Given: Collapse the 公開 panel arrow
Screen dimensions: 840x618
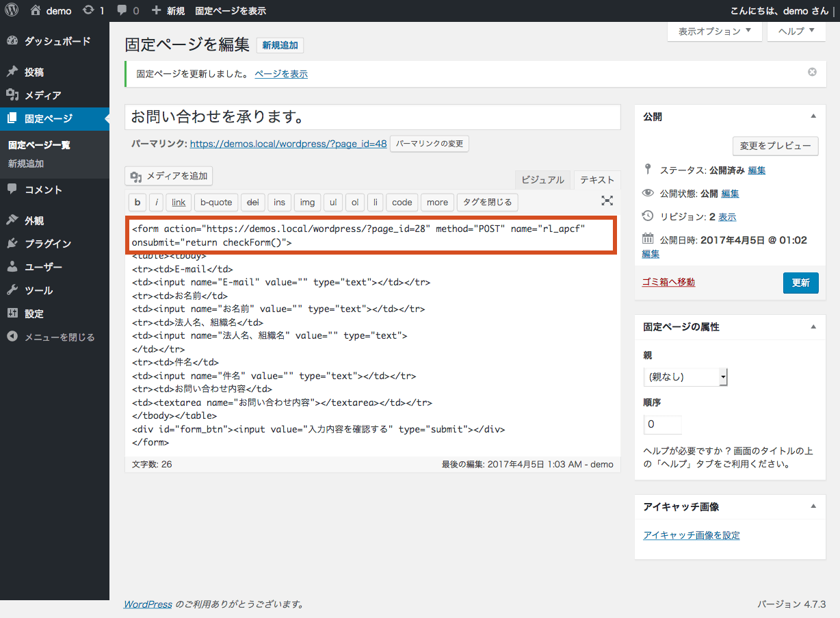Looking at the screenshot, I should pos(813,116).
